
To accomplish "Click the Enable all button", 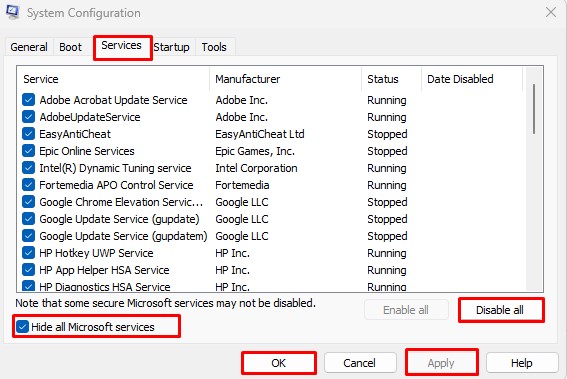I will click(406, 310).
